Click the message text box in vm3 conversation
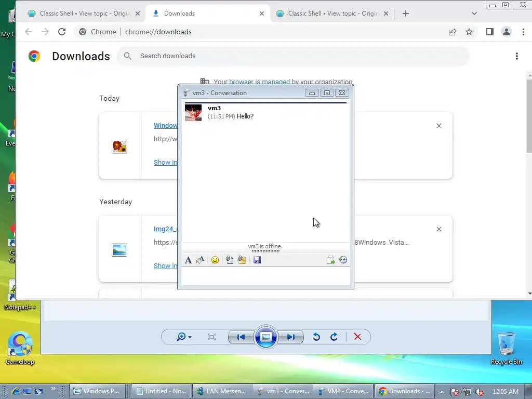The width and height of the screenshot is (532, 399). point(265,276)
